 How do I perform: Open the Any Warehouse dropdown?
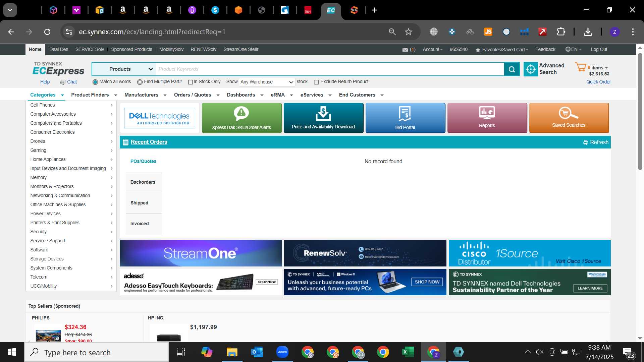pos(267,82)
